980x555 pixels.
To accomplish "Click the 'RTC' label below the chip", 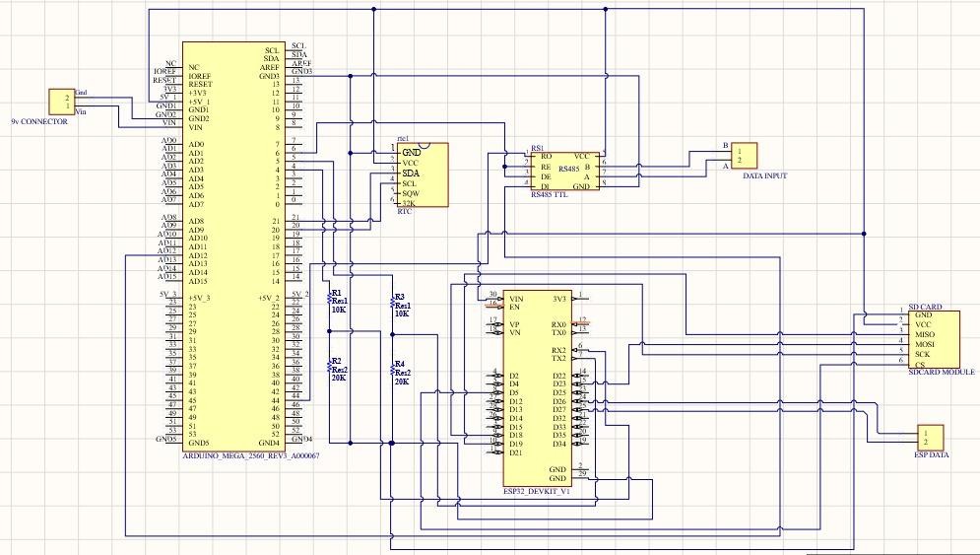I will (405, 212).
